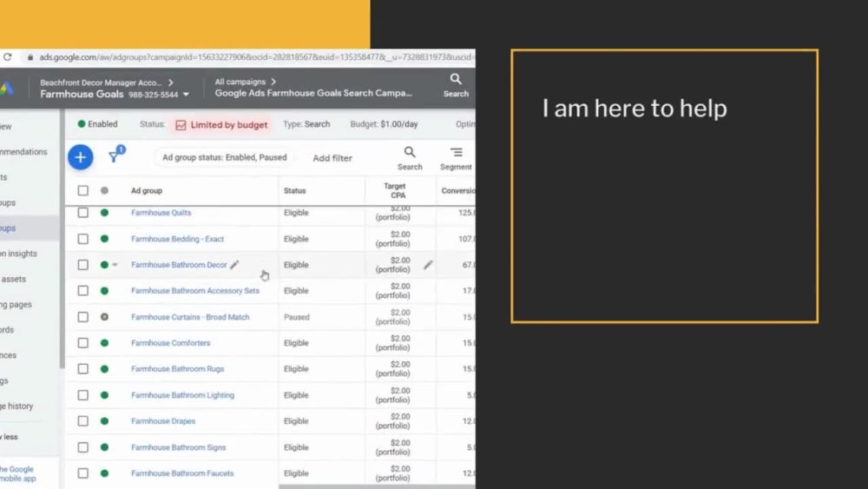This screenshot has width=868, height=489.
Task: Edit Target CPA pencil for Bathroom Decor
Action: pos(428,265)
